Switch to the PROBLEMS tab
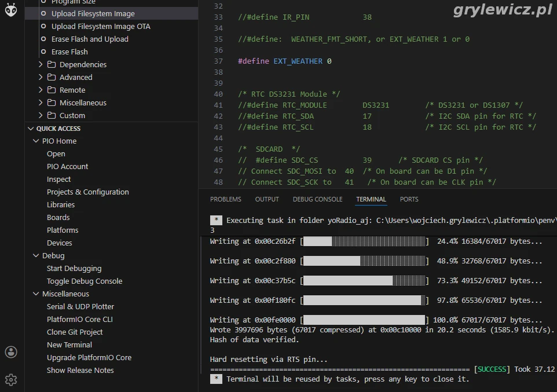 point(225,199)
